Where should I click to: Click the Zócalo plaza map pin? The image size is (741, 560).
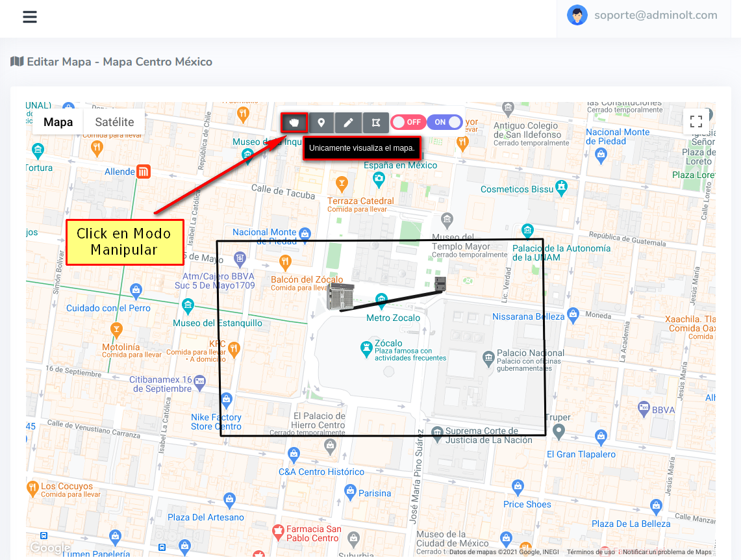click(366, 348)
